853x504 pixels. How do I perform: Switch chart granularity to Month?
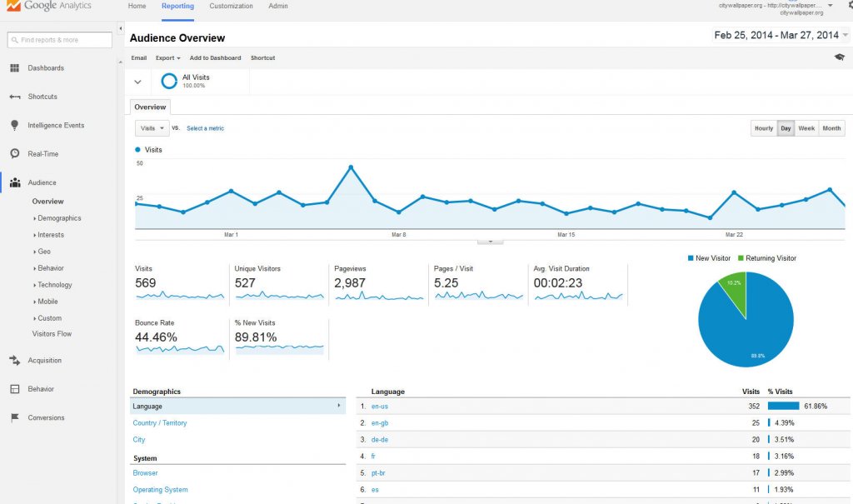[x=831, y=128]
